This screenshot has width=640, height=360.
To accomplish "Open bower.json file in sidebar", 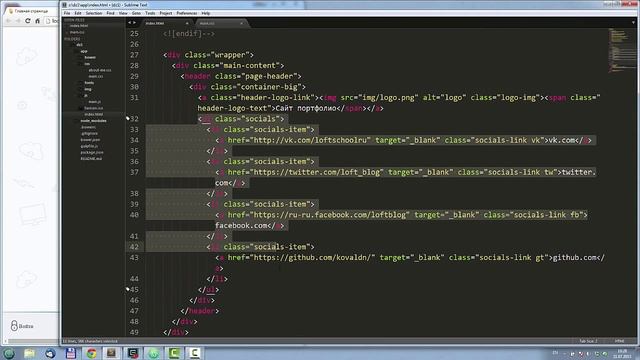I will coord(90,140).
